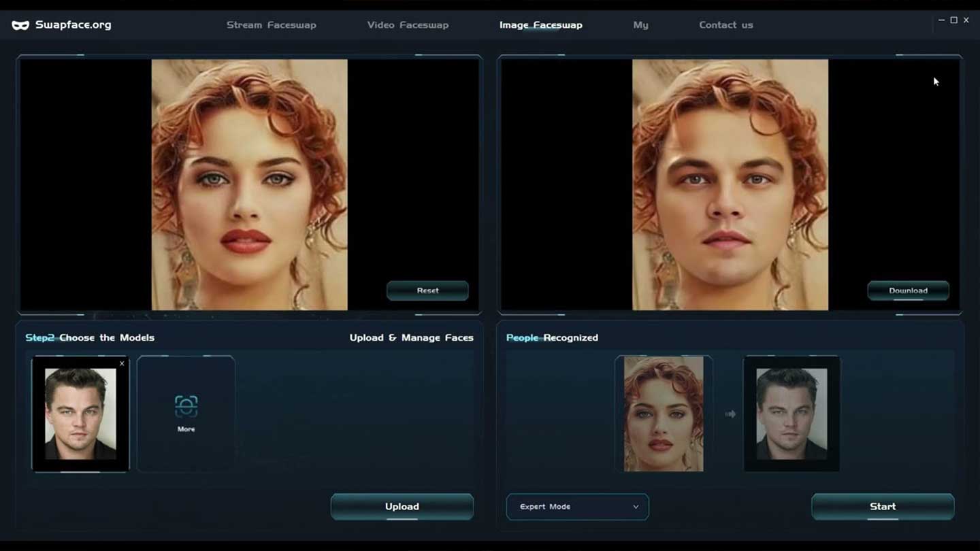This screenshot has height=551, width=980.
Task: Click the 'People Recognized' heading
Action: click(552, 337)
